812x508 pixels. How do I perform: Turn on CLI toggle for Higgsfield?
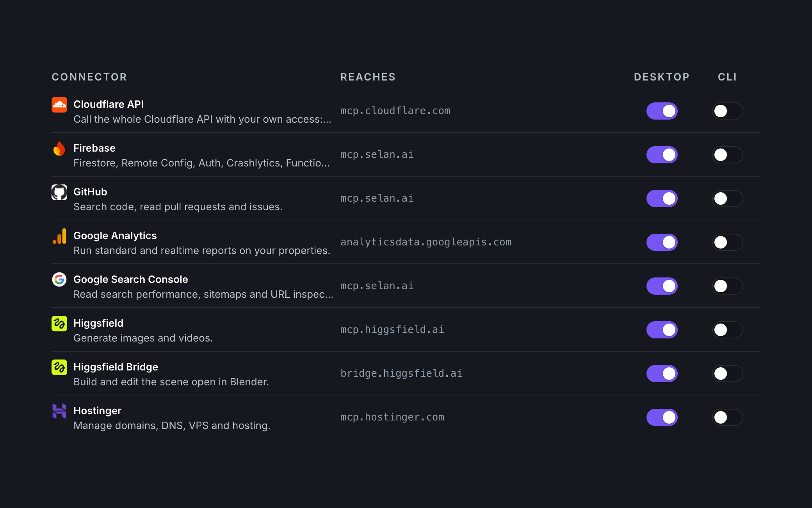click(728, 330)
